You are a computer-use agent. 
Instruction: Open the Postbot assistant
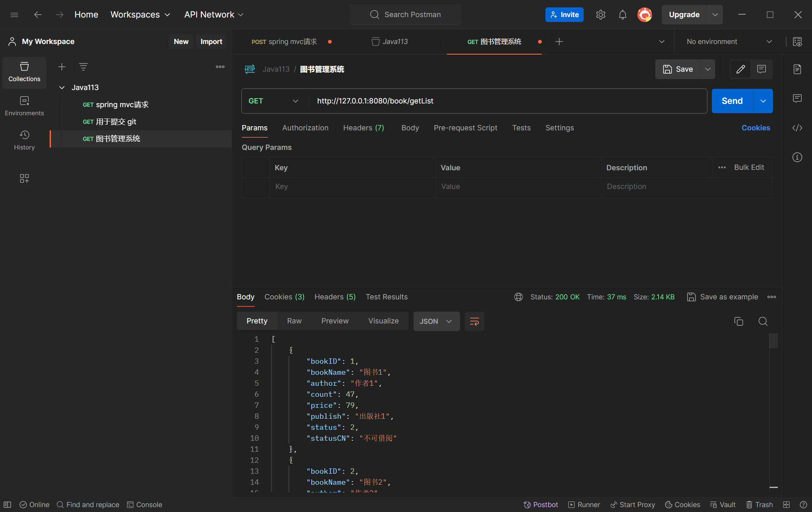pyautogui.click(x=541, y=505)
